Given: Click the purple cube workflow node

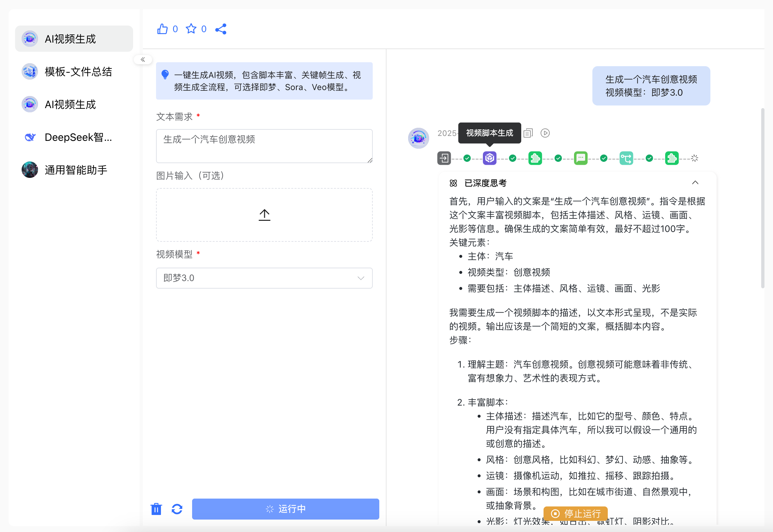Looking at the screenshot, I should [x=489, y=158].
